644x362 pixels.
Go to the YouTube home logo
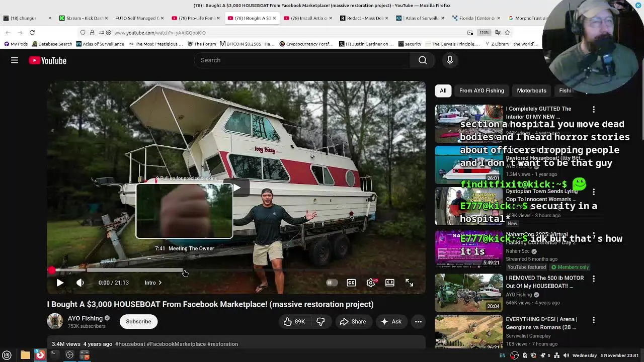point(47,60)
